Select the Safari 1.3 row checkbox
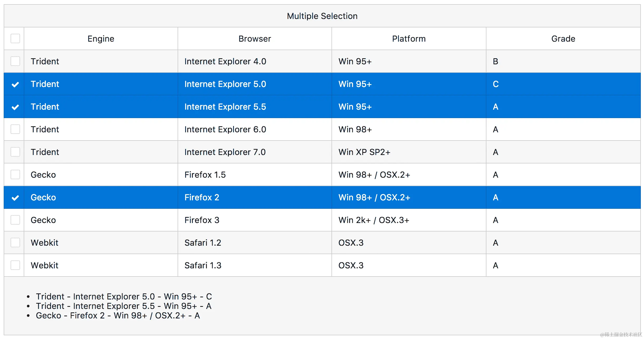 15,265
